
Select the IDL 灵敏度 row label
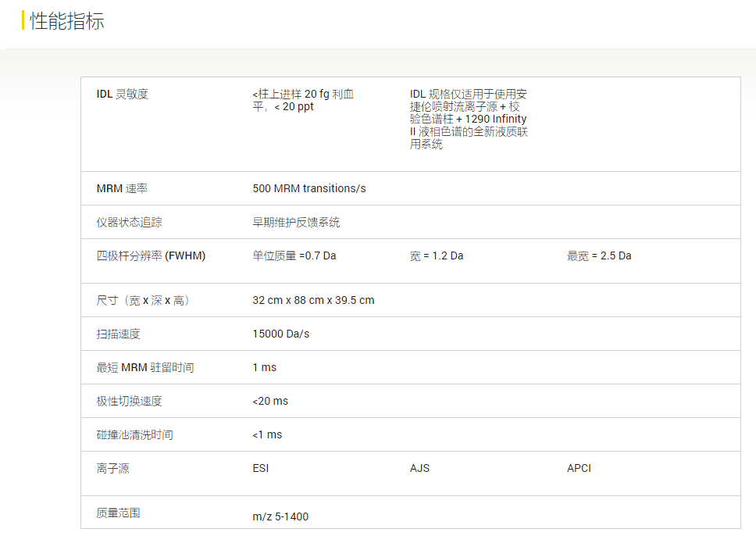pyautogui.click(x=123, y=94)
